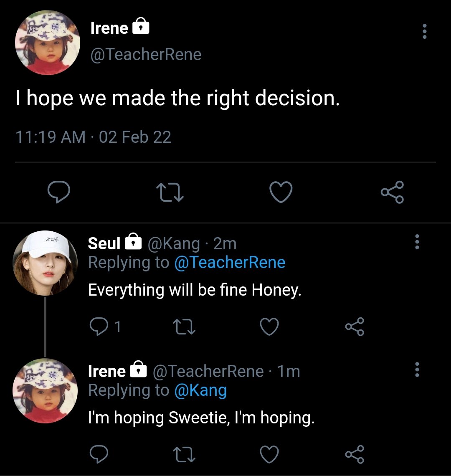Open Seul's profile avatar
451x476 pixels.
click(x=45, y=263)
